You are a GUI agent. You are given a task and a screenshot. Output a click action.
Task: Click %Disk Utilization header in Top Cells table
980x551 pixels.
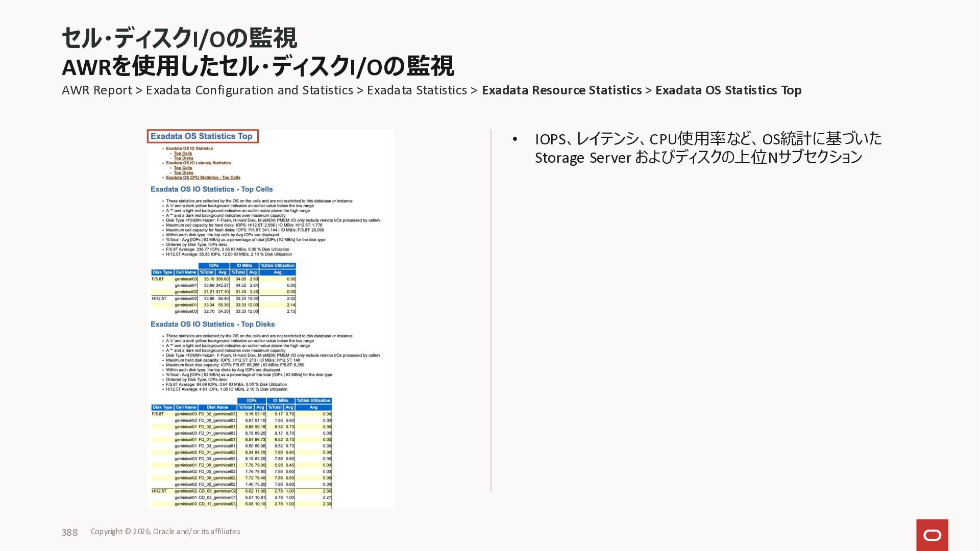pyautogui.click(x=277, y=265)
